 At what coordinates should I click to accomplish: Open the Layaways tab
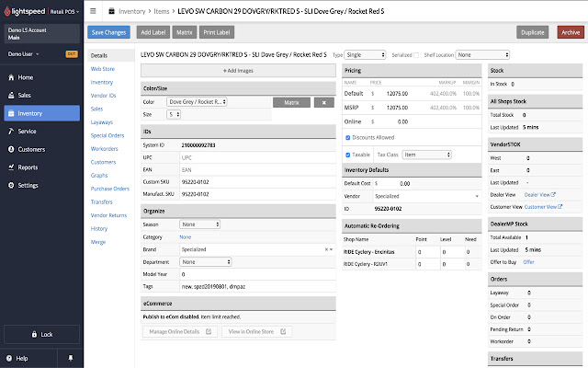pos(102,122)
